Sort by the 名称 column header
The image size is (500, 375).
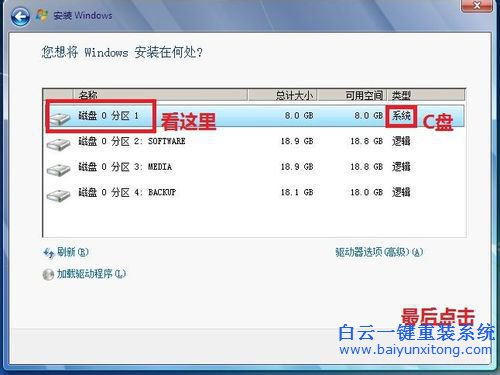[160, 95]
